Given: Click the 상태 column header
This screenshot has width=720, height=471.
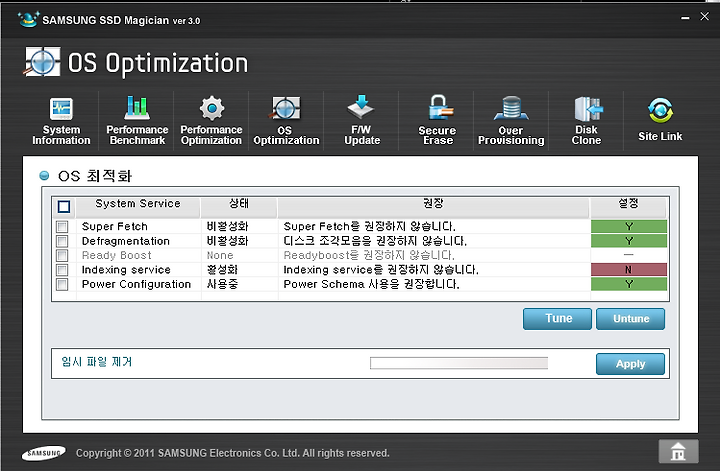Looking at the screenshot, I should 239,207.
